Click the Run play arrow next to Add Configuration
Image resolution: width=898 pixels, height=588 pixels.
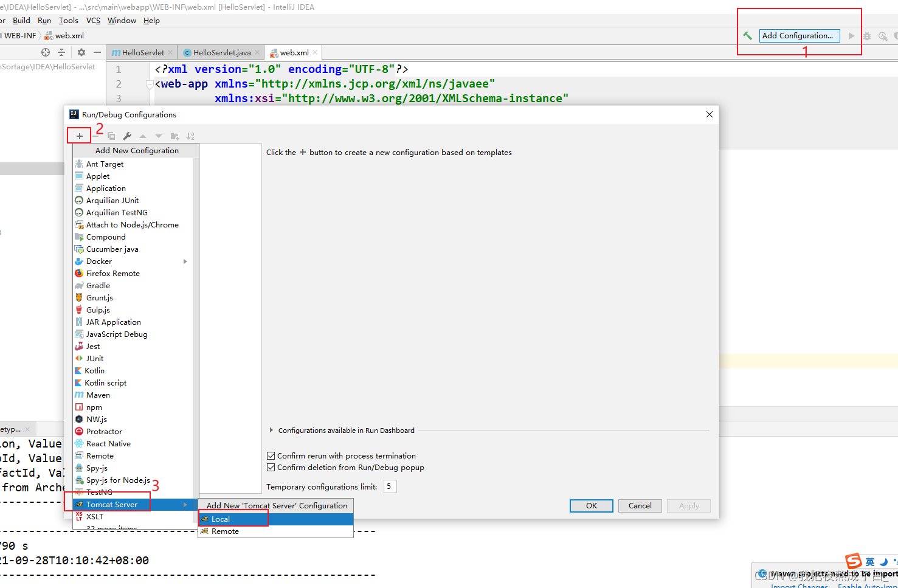coord(851,35)
